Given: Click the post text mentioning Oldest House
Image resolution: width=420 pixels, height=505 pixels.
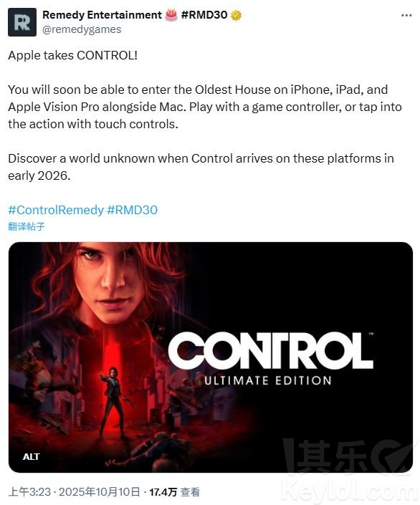Looking at the screenshot, I should pyautogui.click(x=205, y=107).
